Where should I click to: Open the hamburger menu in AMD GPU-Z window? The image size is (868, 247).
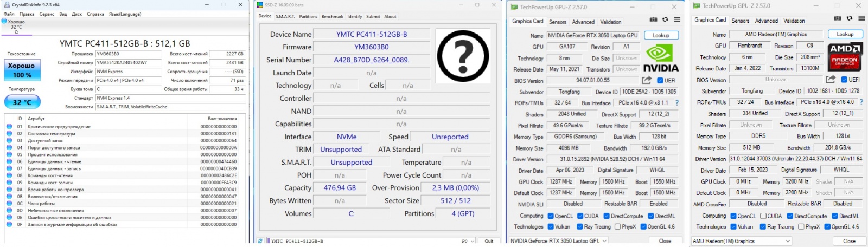click(x=861, y=18)
